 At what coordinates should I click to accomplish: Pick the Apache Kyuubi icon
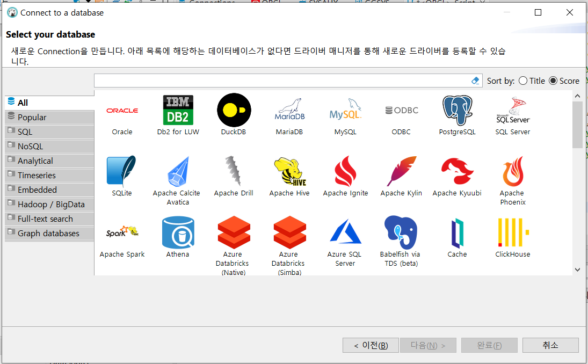(x=457, y=171)
